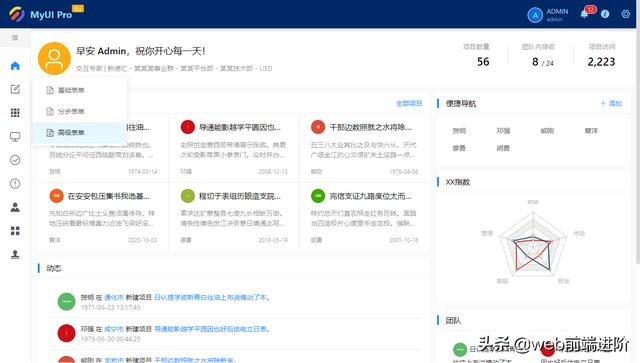Image resolution: width=640 pixels, height=363 pixels.
Task: Open project link in first activity entry
Action: 212,297
